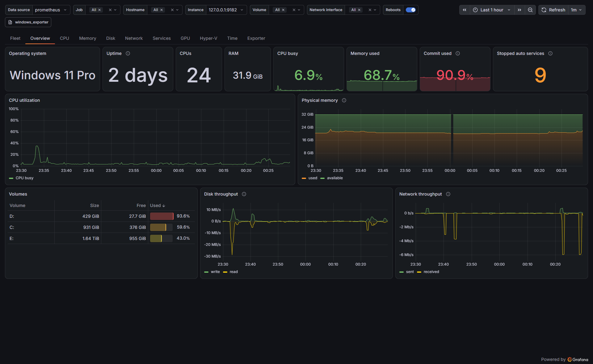The height and width of the screenshot is (364, 593).
Task: Shift time range backward
Action: [465, 10]
